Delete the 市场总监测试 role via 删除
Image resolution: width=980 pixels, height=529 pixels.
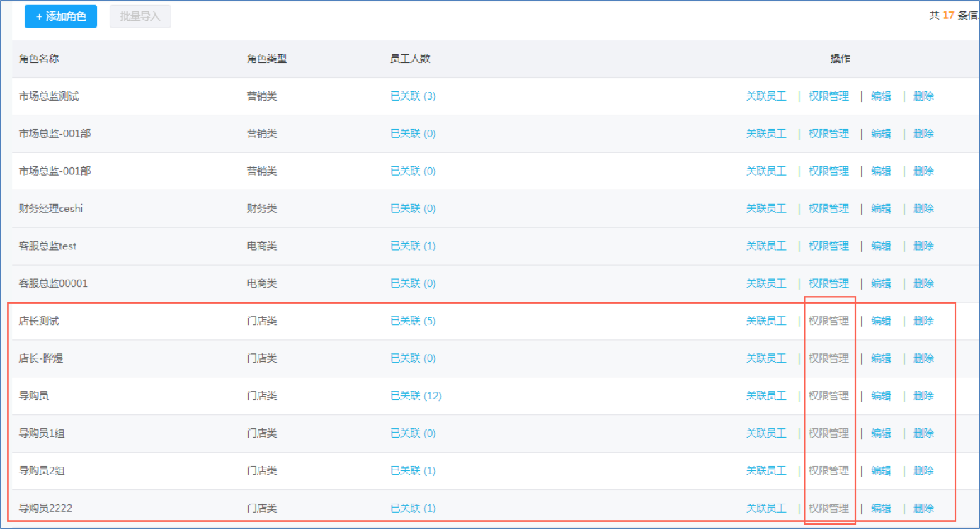tap(923, 96)
